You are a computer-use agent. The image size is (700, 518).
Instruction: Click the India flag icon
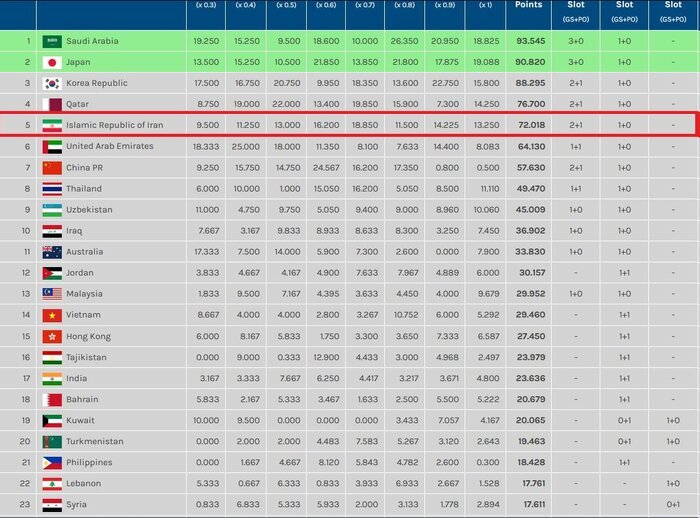[x=52, y=378]
